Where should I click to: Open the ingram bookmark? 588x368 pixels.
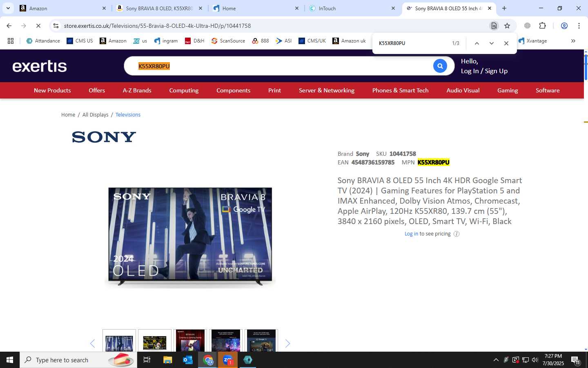(x=166, y=41)
